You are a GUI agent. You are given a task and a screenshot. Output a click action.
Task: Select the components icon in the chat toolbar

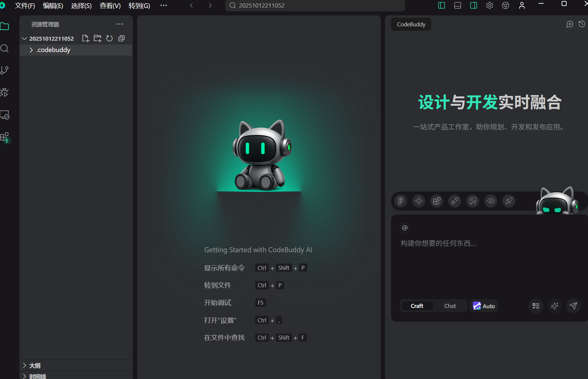pyautogui.click(x=418, y=201)
